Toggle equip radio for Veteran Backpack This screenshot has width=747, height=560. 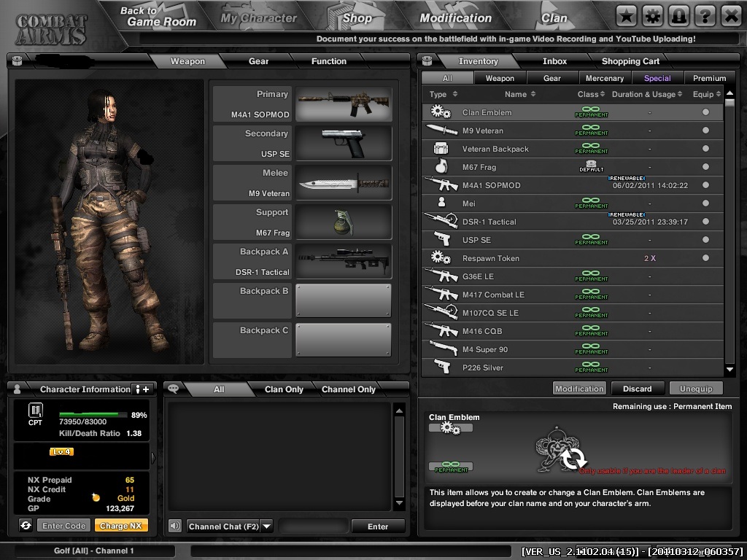pos(705,149)
